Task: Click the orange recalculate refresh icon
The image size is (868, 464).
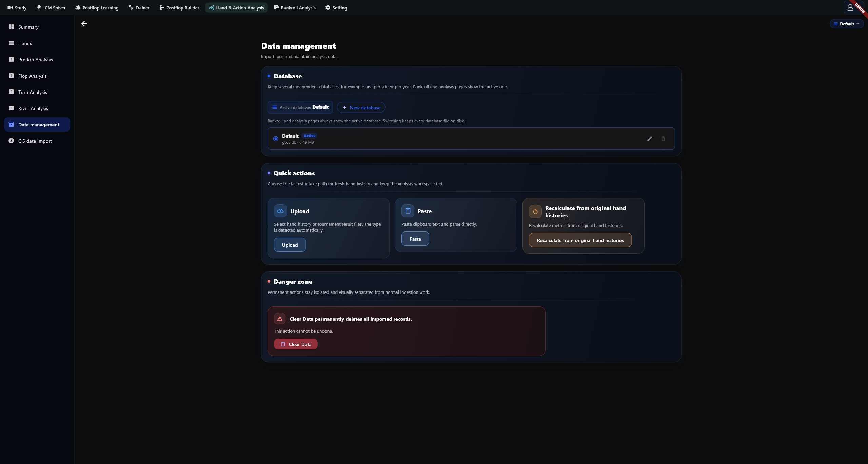Action: tap(535, 211)
